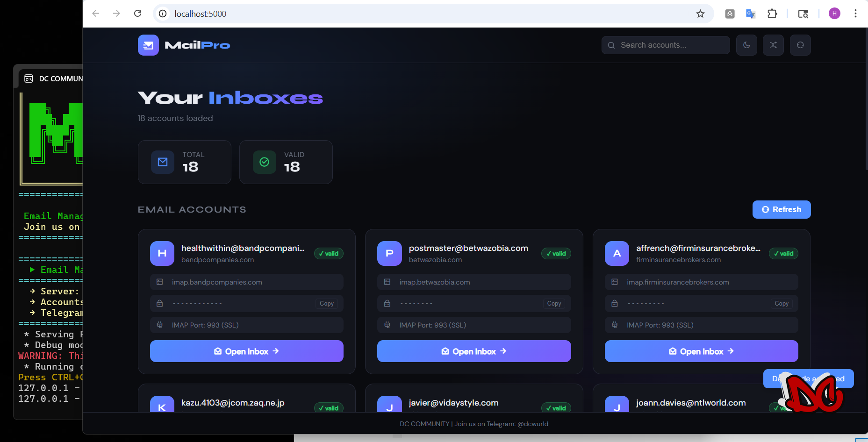Image resolution: width=868 pixels, height=442 pixels.
Task: Click the lock icon in postmaster password row
Action: [x=387, y=304]
